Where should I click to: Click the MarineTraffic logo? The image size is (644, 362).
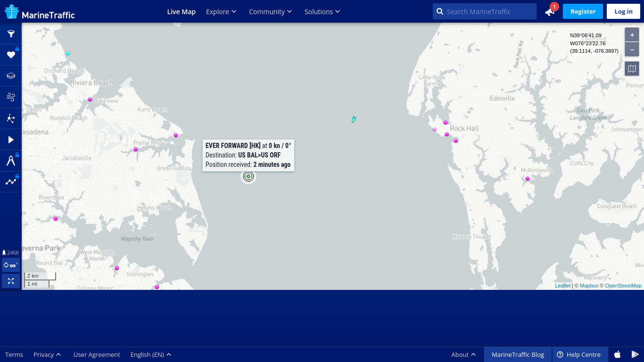[40, 12]
